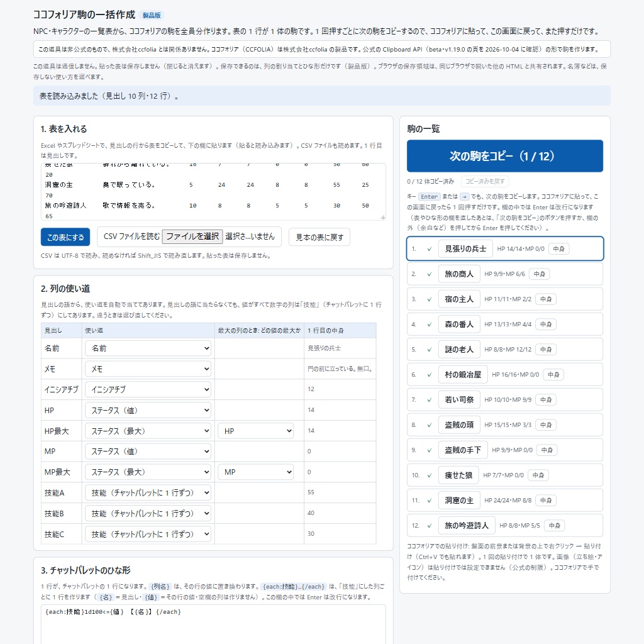Click the 製品版 badge next to the title
Viewport: 644px width, 644px height.
(x=152, y=15)
